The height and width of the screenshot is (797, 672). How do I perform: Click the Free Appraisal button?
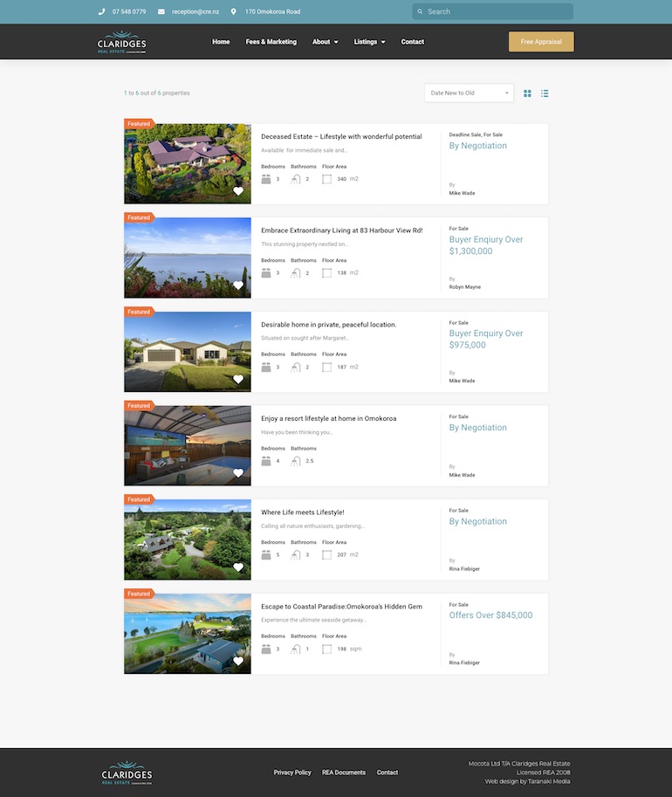(x=541, y=42)
